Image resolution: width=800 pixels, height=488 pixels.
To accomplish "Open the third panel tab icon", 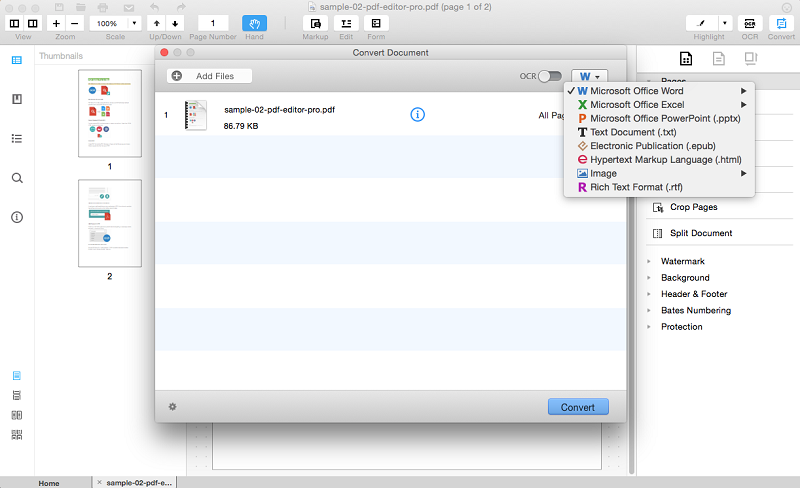I will (751, 59).
